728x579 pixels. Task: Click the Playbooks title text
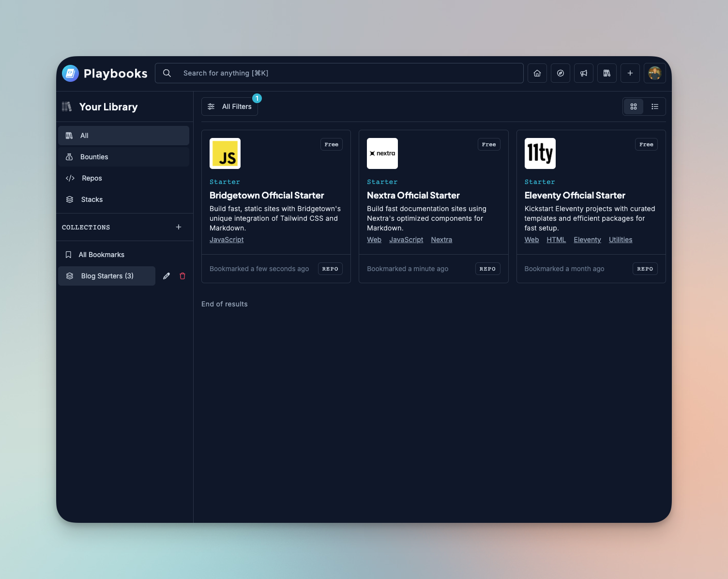[116, 74]
